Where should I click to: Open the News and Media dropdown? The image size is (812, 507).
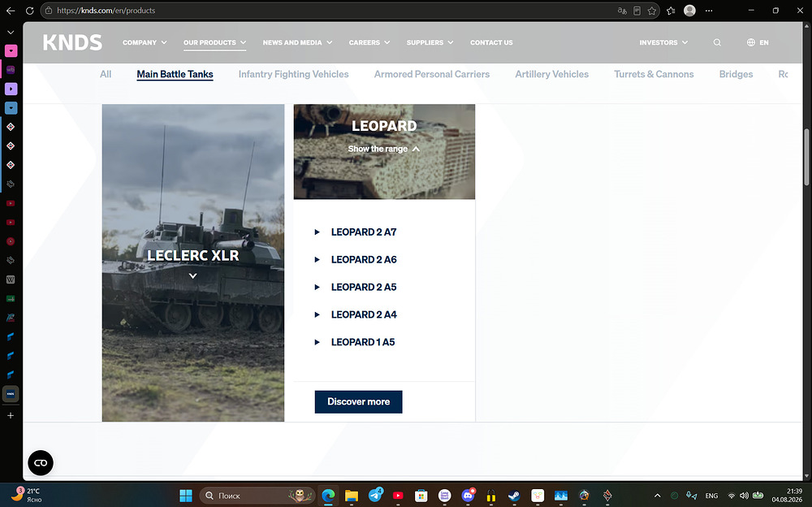[x=297, y=42]
